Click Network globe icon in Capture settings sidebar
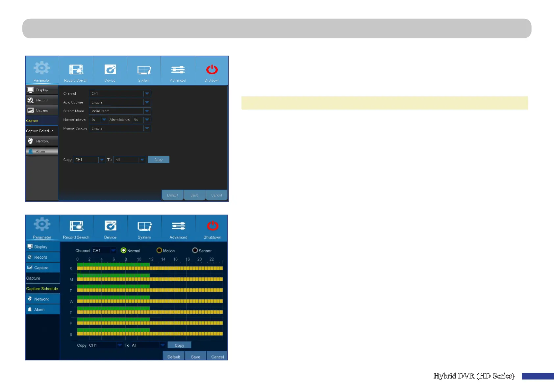The width and height of the screenshot is (554, 392). click(x=31, y=141)
